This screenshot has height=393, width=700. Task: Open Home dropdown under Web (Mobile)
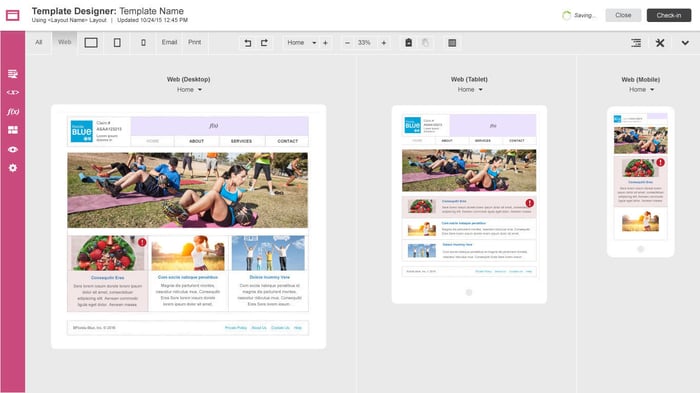point(642,90)
